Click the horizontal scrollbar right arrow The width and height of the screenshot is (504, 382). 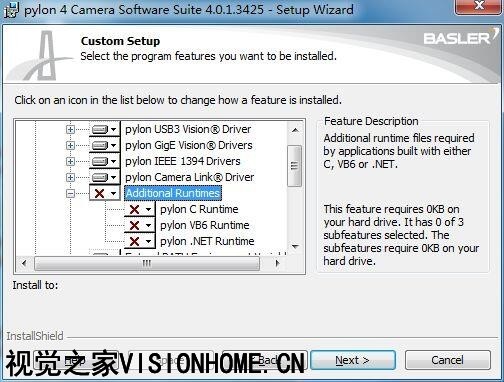[277, 263]
